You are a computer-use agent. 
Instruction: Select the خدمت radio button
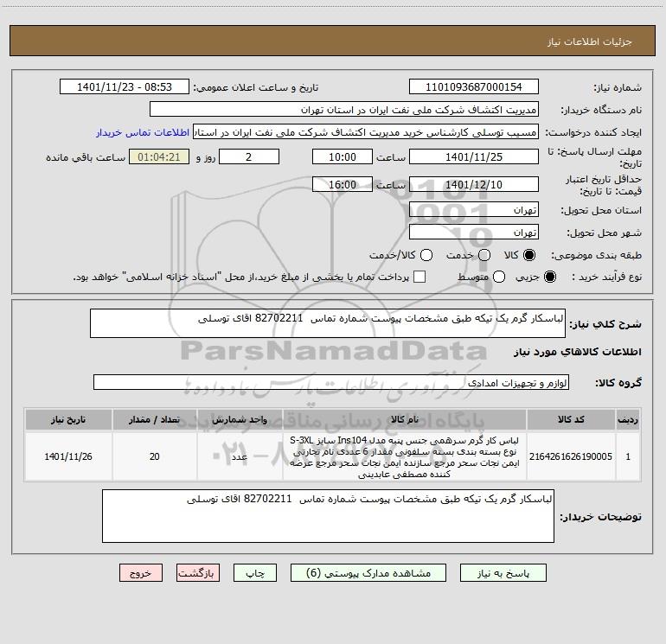[484, 255]
